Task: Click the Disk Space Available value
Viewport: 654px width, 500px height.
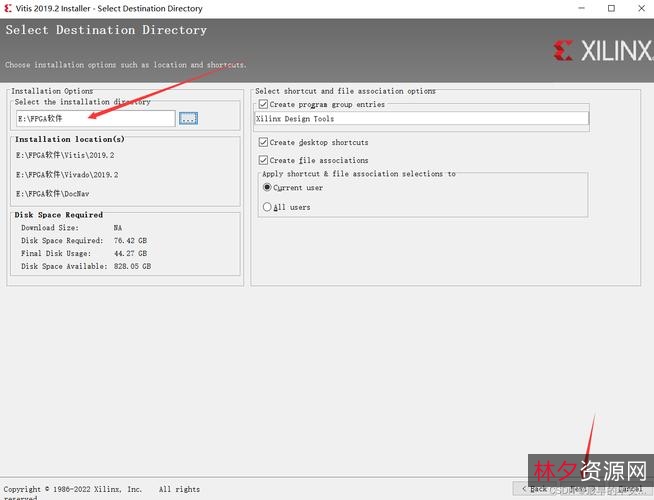Action: (131, 266)
